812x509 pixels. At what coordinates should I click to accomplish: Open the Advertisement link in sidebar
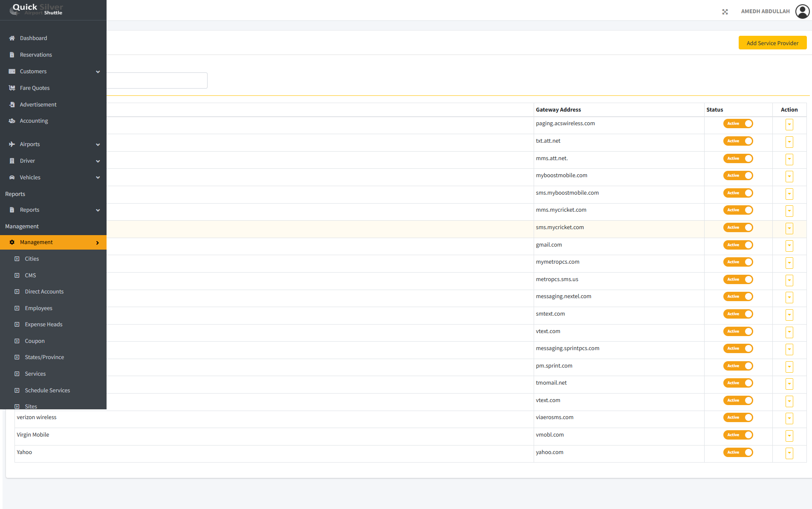[x=38, y=105]
